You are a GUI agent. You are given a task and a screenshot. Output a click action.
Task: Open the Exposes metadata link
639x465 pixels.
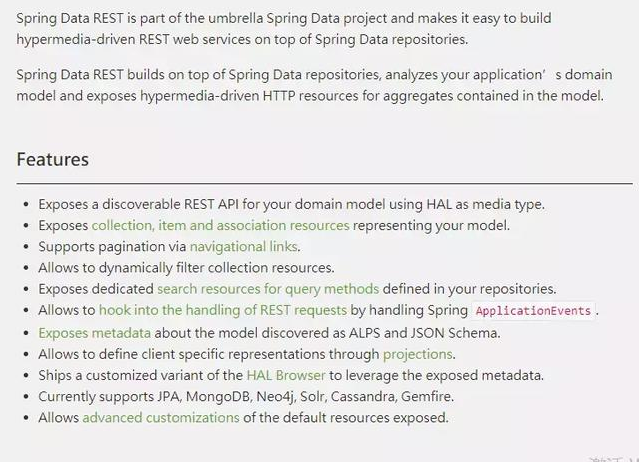coord(94,332)
